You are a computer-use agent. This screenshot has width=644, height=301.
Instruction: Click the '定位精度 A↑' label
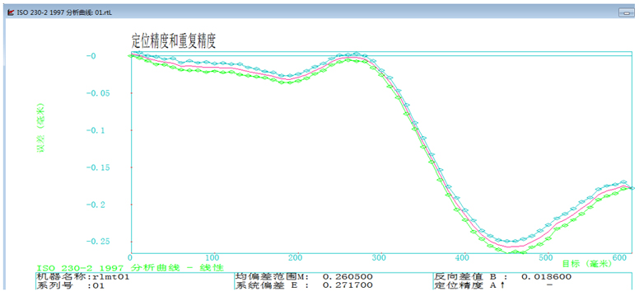(469, 285)
